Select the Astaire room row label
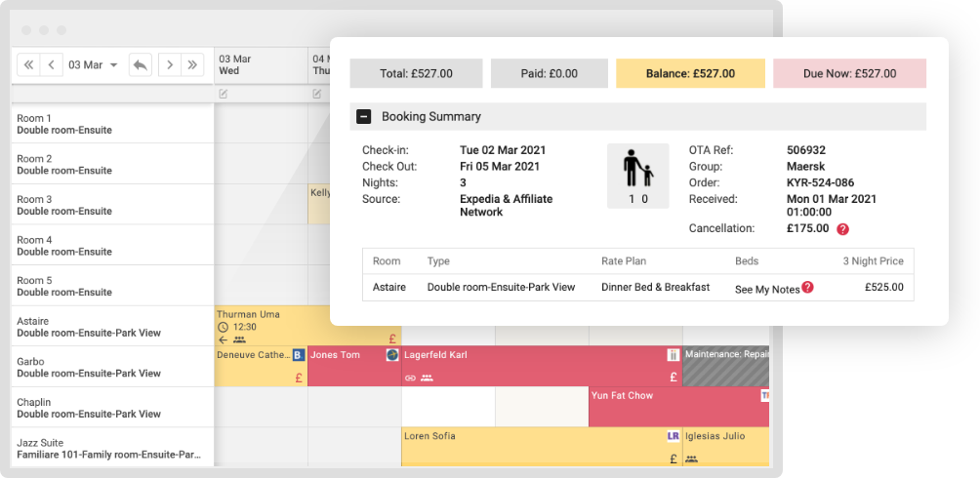This screenshot has height=478, width=980. 112,327
